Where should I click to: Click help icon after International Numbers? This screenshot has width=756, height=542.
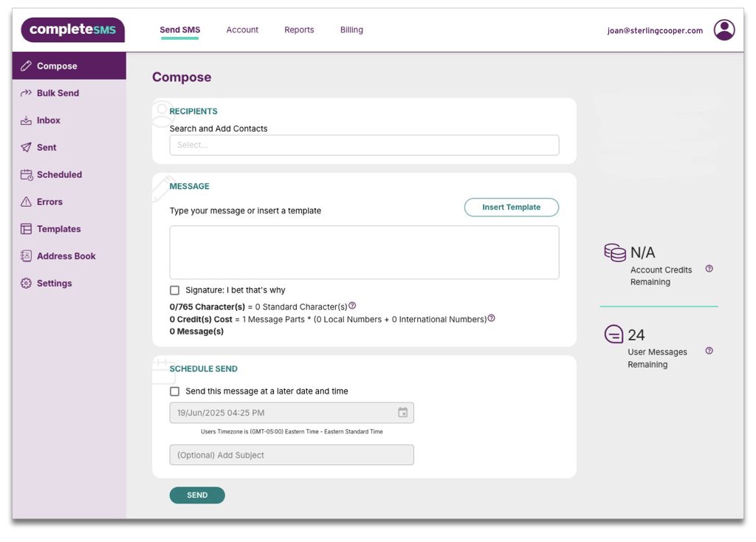pos(491,318)
